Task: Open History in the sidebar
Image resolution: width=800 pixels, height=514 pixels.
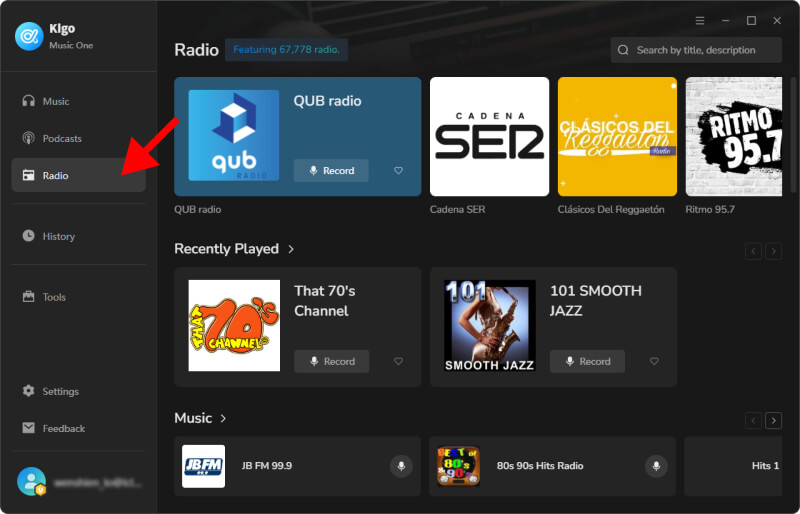Action: (x=78, y=236)
